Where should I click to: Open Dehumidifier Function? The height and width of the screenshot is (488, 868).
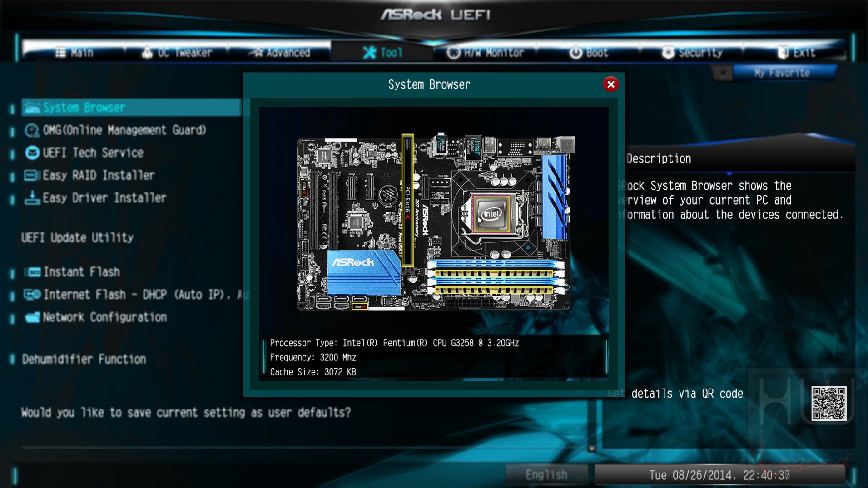[x=84, y=359]
